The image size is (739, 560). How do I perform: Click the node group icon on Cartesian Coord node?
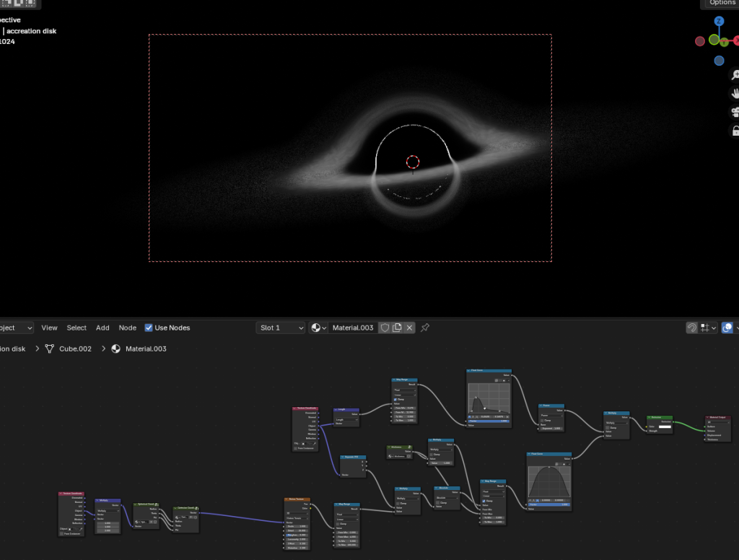tap(196, 508)
